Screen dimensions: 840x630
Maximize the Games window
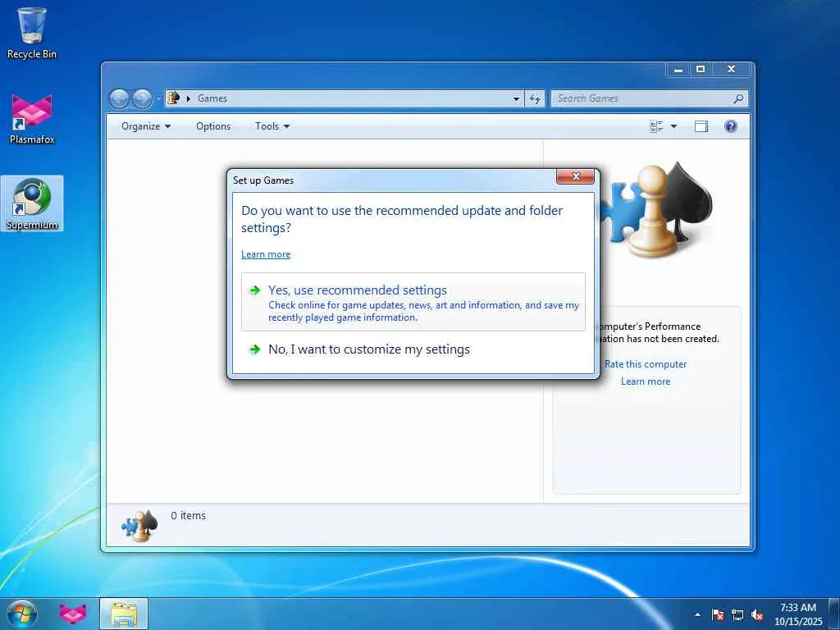point(701,69)
